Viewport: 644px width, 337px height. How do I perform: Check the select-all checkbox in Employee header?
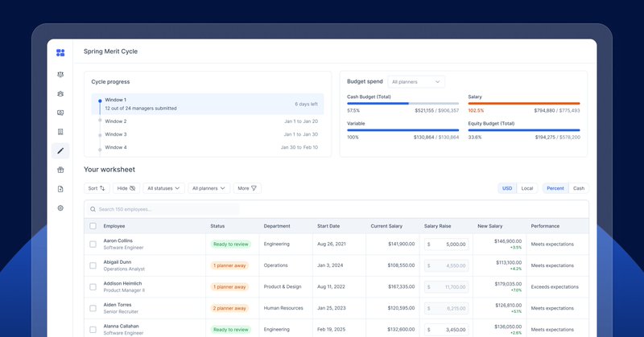coord(93,226)
